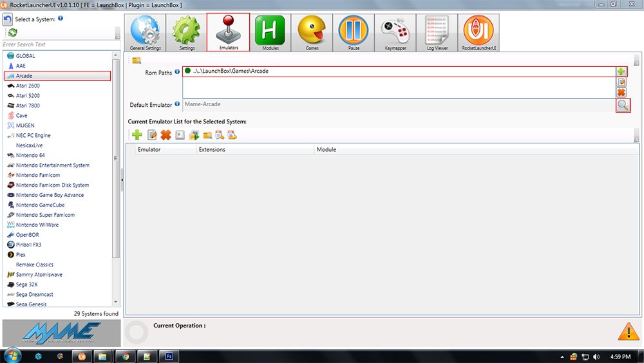Screen dimensions: 644x363
Task: Select the LaunchBox\Games\Arcade rom path entry
Action: [x=399, y=71]
